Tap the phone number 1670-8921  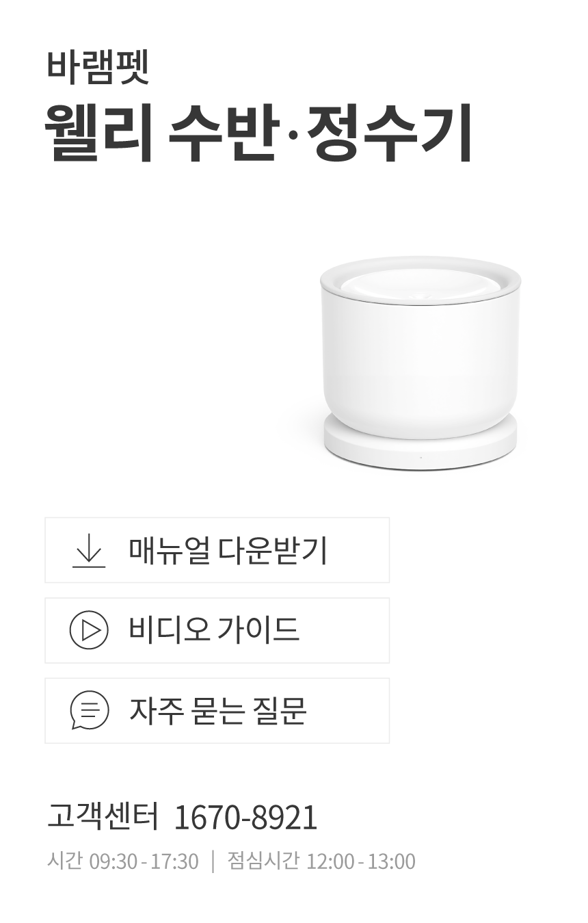tap(246, 818)
